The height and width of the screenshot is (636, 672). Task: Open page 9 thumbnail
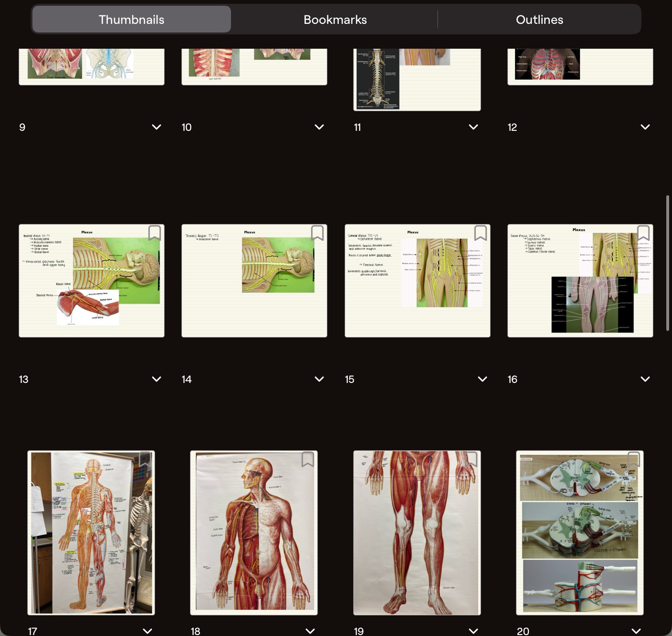point(92,67)
